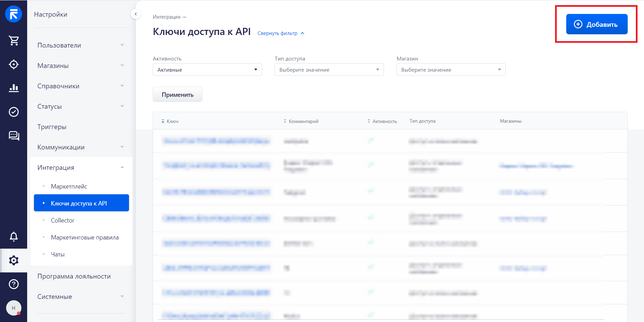
Task: Open the Тип доступа filter dropdown
Action: point(329,70)
